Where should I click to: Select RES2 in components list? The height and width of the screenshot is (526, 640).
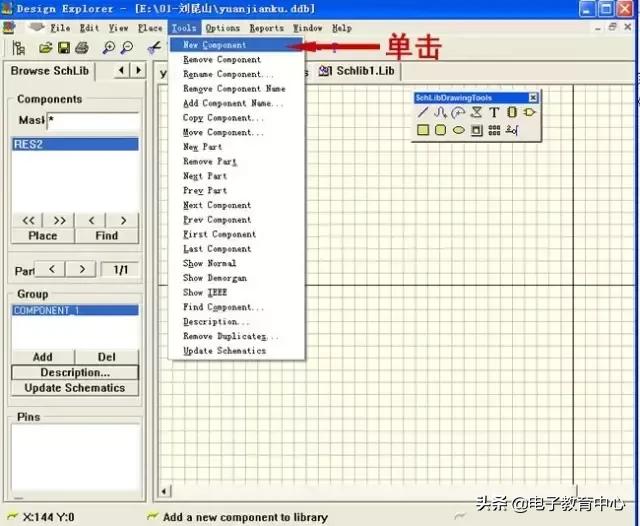tap(75, 144)
